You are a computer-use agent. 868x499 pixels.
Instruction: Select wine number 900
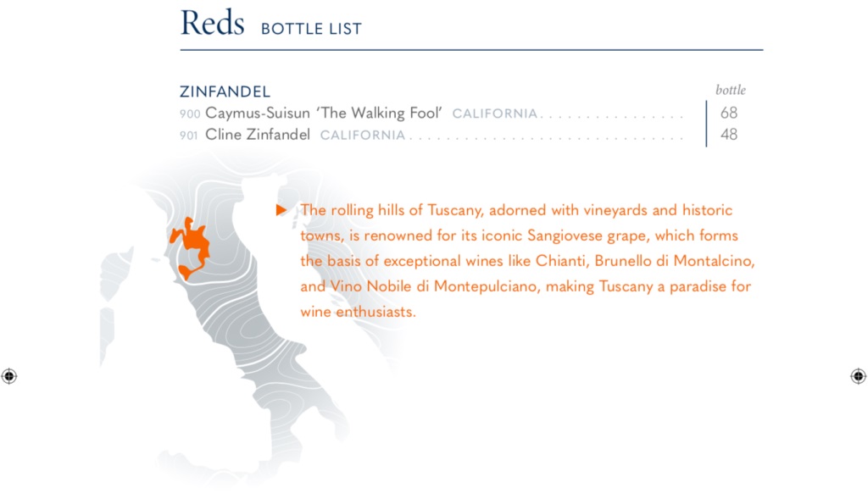190,114
